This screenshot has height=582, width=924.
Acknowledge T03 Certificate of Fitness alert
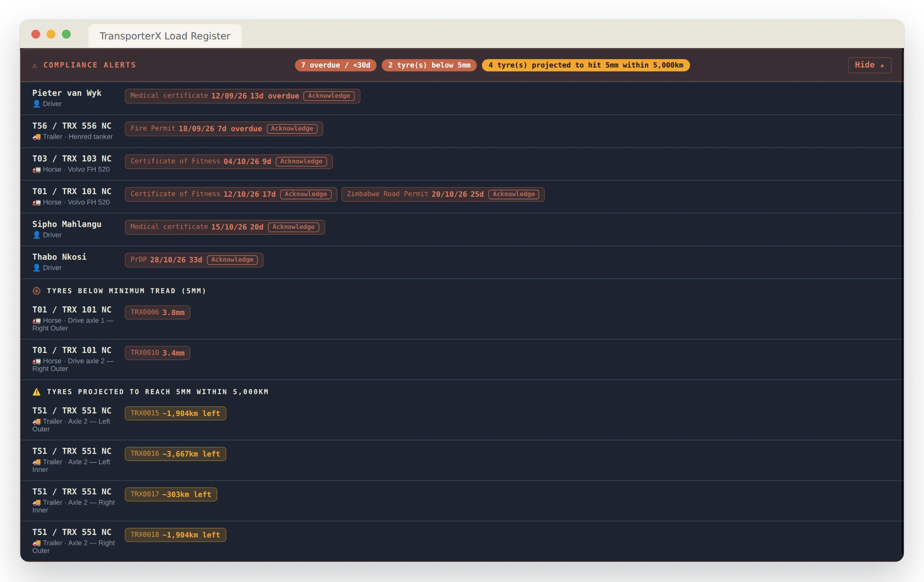tap(301, 161)
